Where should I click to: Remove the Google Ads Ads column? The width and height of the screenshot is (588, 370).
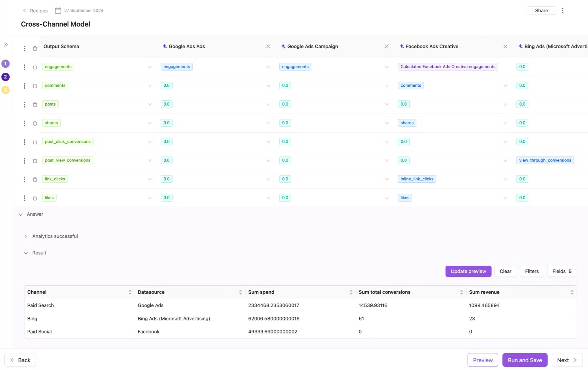[268, 46]
